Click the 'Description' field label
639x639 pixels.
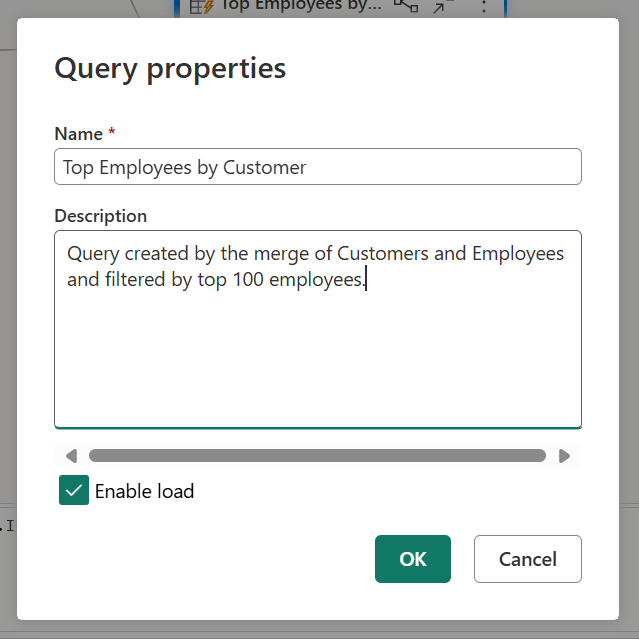(x=101, y=216)
